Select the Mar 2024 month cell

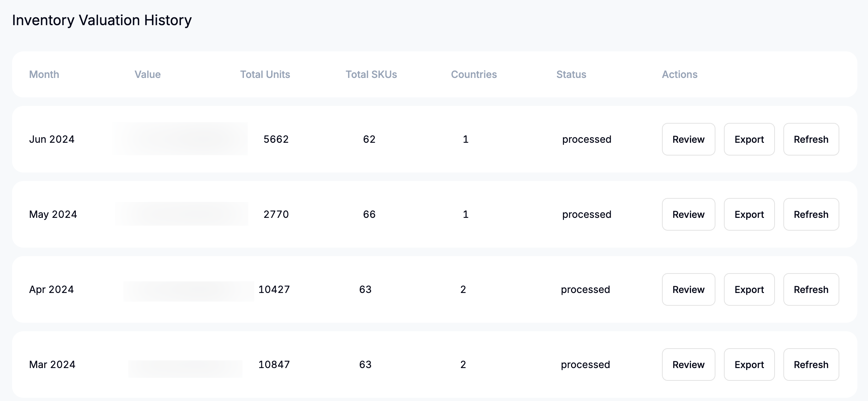(52, 365)
